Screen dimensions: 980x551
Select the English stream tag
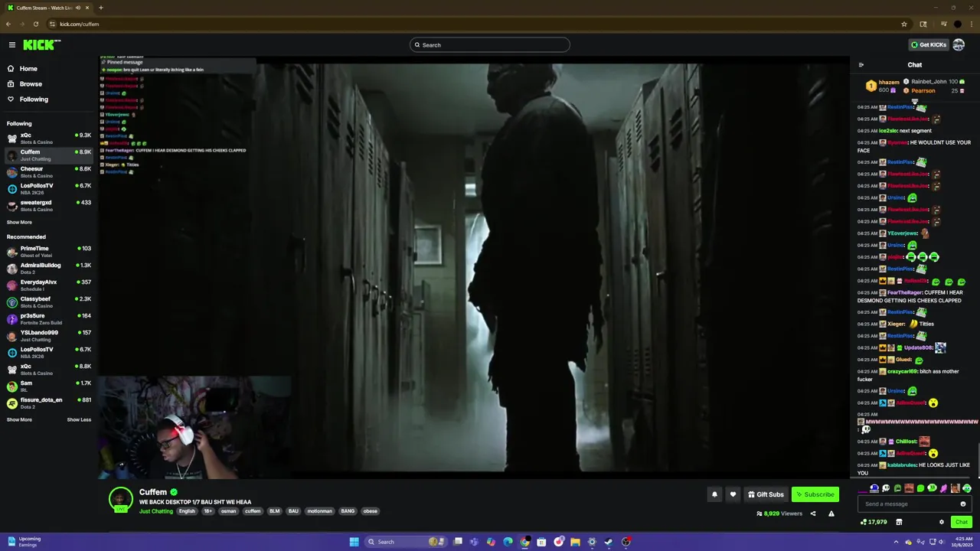[187, 511]
